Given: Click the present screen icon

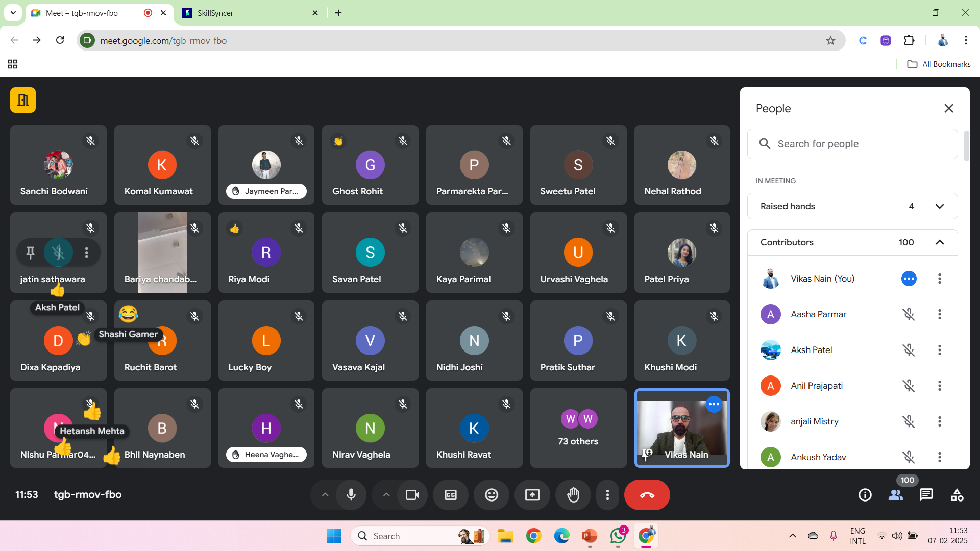Looking at the screenshot, I should (x=532, y=495).
